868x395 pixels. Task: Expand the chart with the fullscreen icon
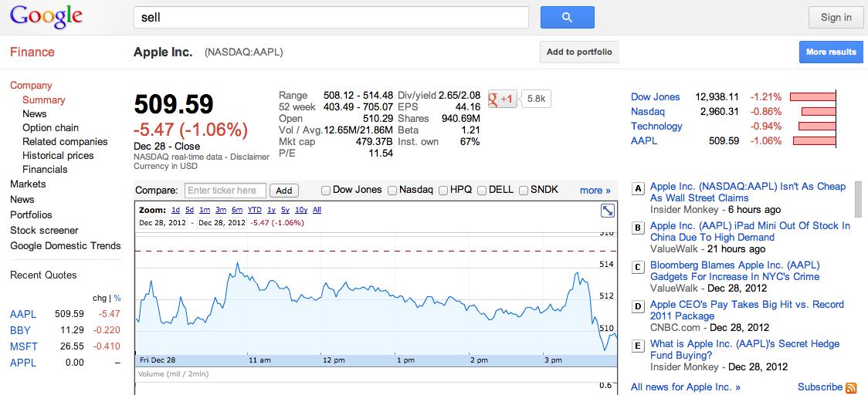point(607,211)
